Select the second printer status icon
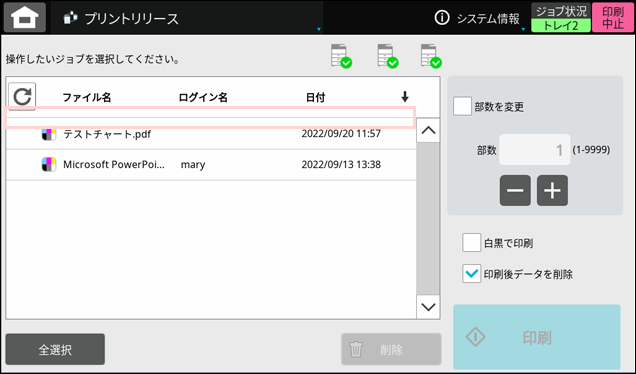 pyautogui.click(x=387, y=56)
